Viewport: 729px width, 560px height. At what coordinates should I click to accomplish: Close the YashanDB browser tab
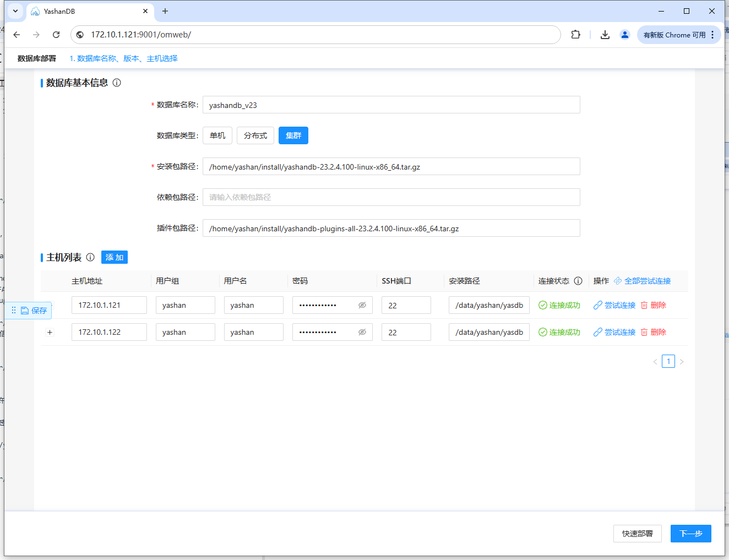tap(145, 11)
